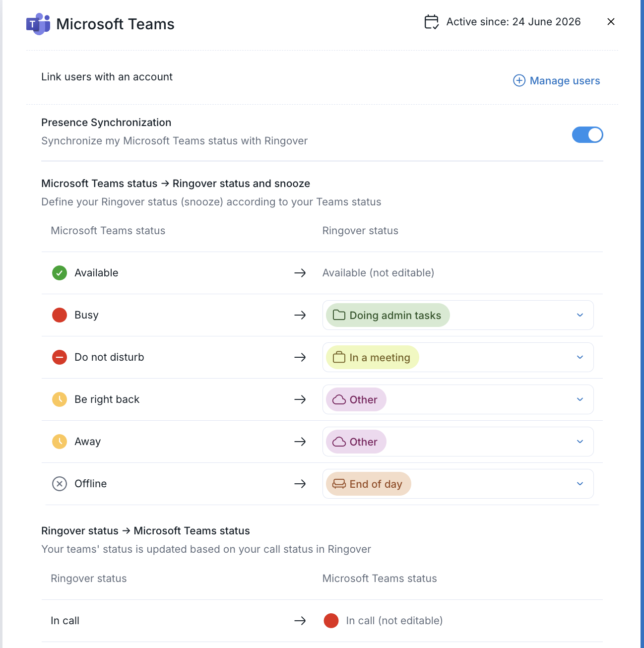Viewport: 644px width, 648px height.
Task: Click the red In call status dot
Action: (x=331, y=621)
